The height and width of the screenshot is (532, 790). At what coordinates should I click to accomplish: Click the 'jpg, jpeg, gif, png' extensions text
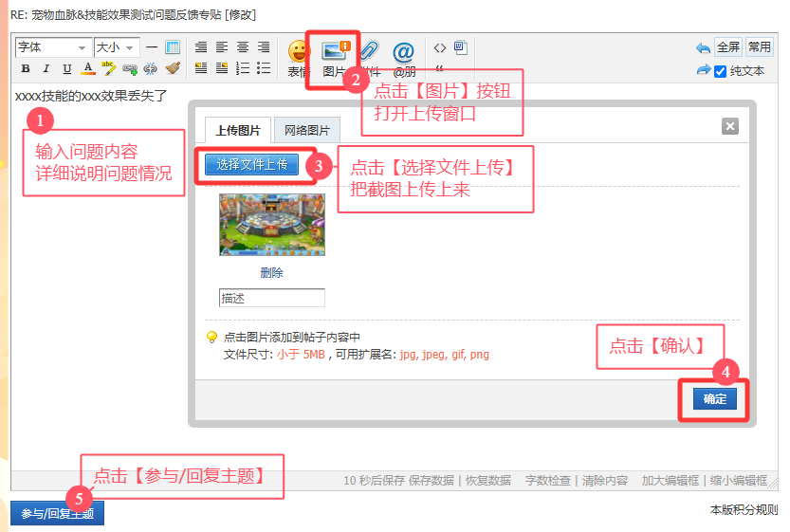click(x=445, y=355)
